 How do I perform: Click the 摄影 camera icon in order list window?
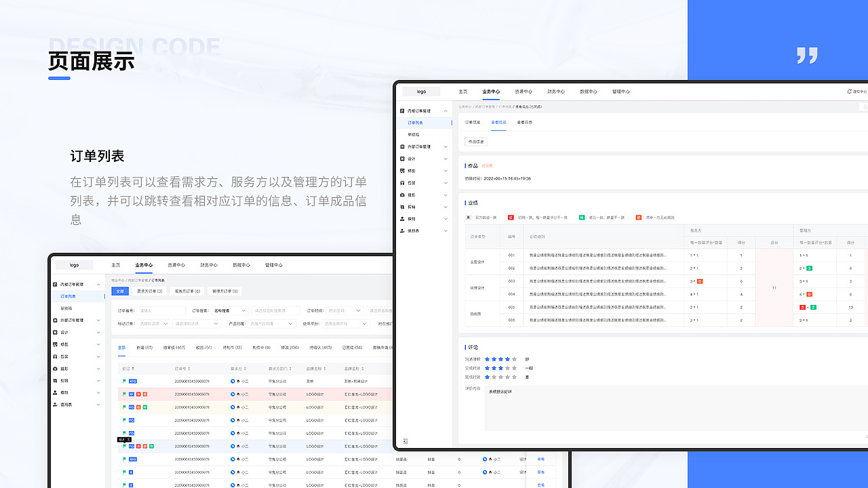pyautogui.click(x=55, y=369)
